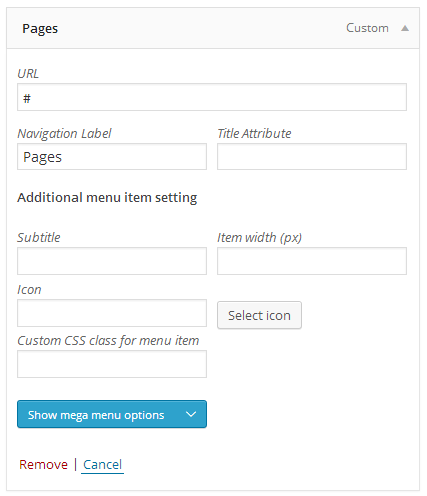Cancel editing the menu item
Screen dimensions: 427x496
click(102, 464)
